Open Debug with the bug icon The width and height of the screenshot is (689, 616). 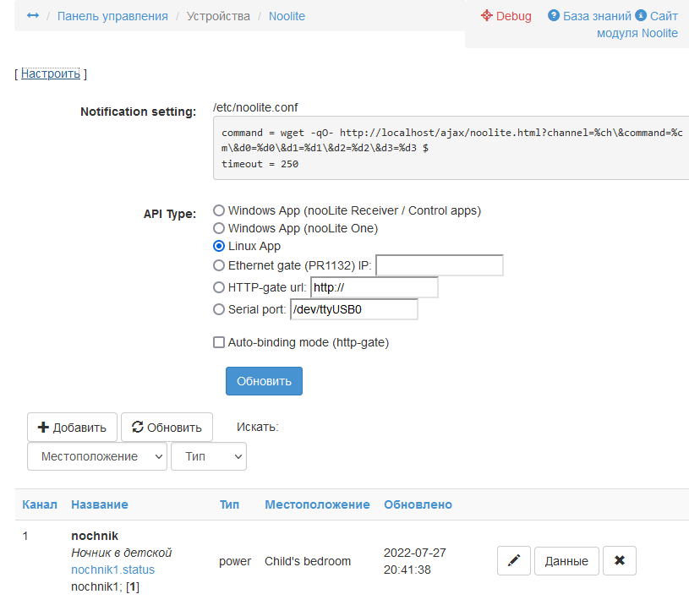point(486,16)
